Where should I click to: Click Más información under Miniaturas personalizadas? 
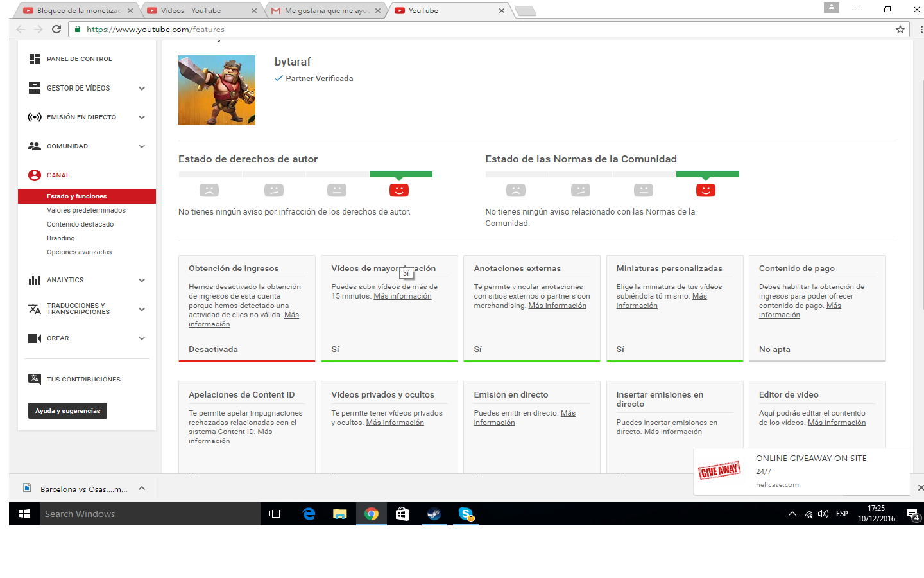tap(662, 301)
